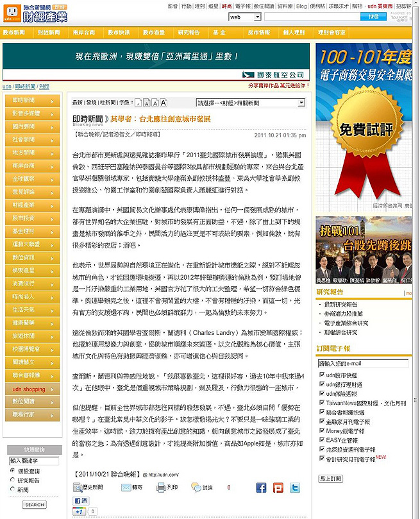Select the largest font size icon

tap(163, 103)
